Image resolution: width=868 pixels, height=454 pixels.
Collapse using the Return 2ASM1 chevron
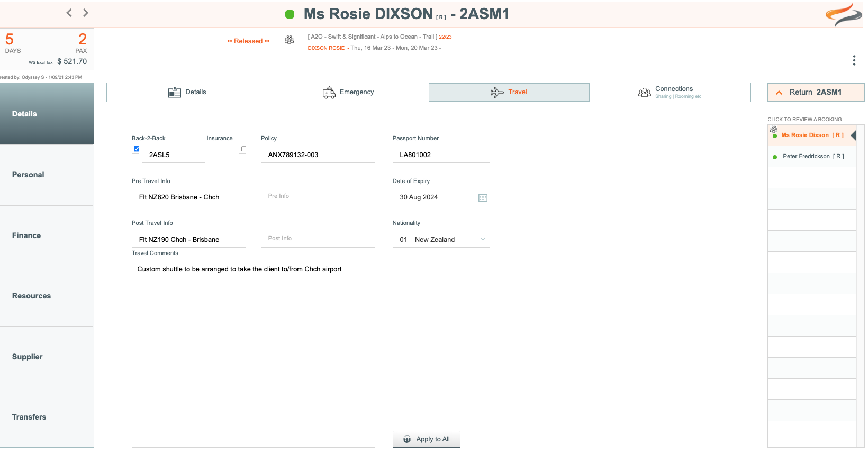779,93
